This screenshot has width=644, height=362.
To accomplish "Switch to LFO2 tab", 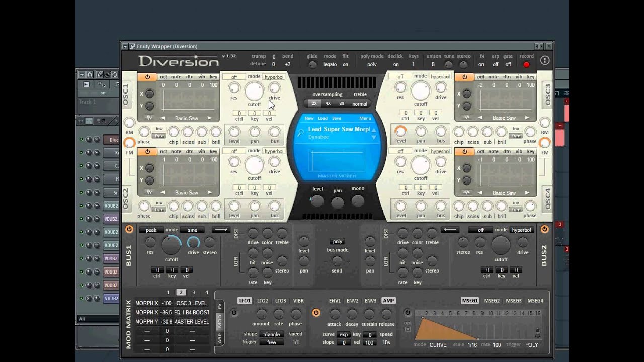I will (263, 301).
